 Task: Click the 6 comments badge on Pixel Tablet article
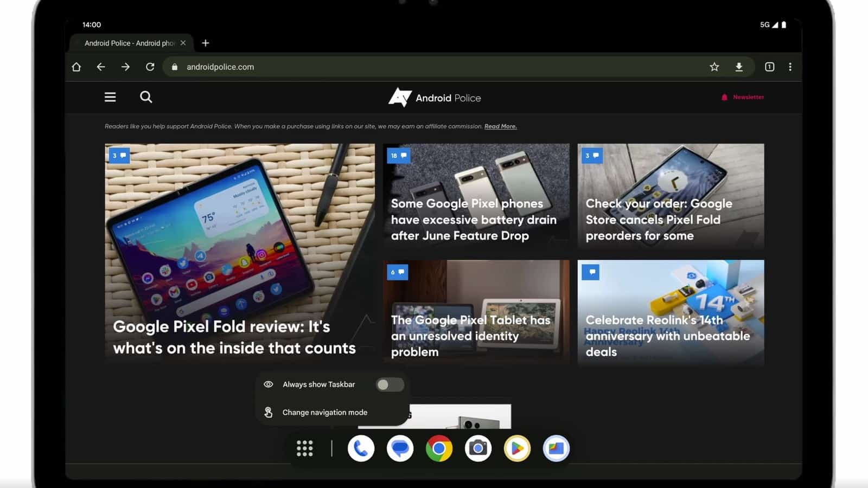(x=398, y=272)
